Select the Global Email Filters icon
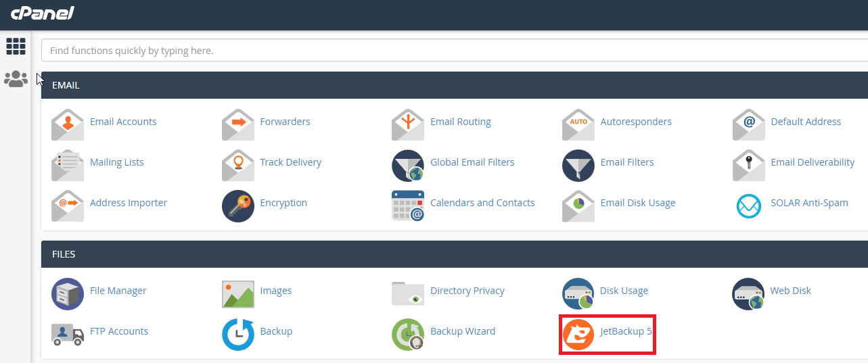This screenshot has height=363, width=868. 408,164
